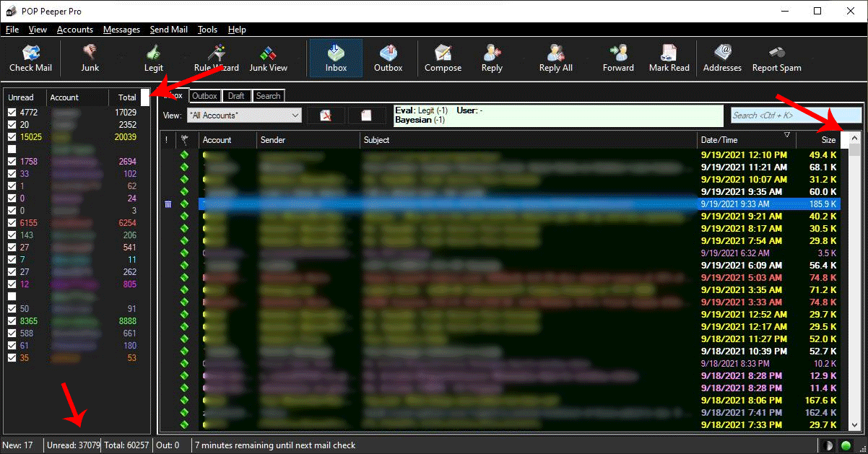The image size is (868, 454).
Task: Open the Help menu
Action: pyautogui.click(x=237, y=30)
